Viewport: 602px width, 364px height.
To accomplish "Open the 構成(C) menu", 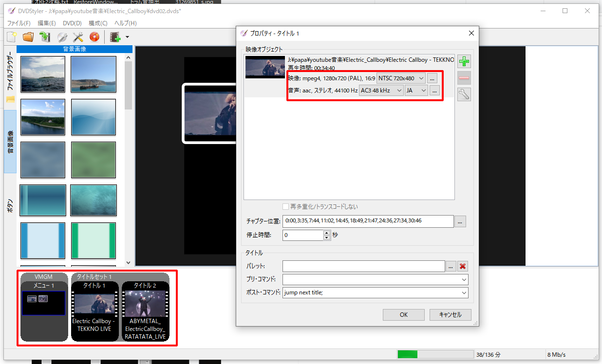I will pos(98,23).
